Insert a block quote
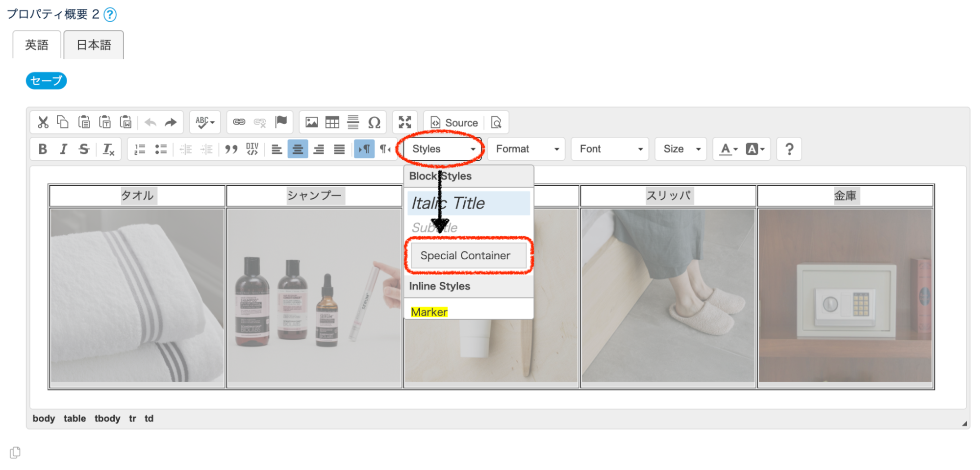 [231, 149]
